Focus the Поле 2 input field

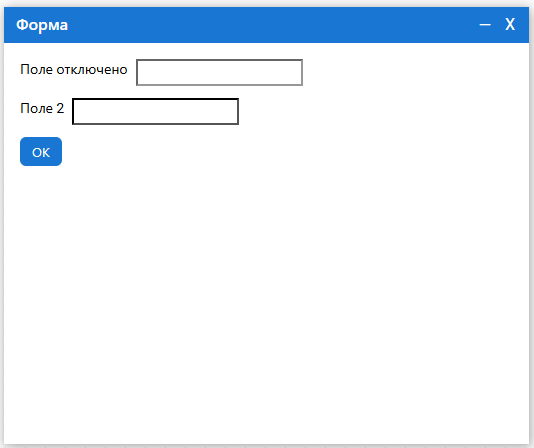click(155, 111)
